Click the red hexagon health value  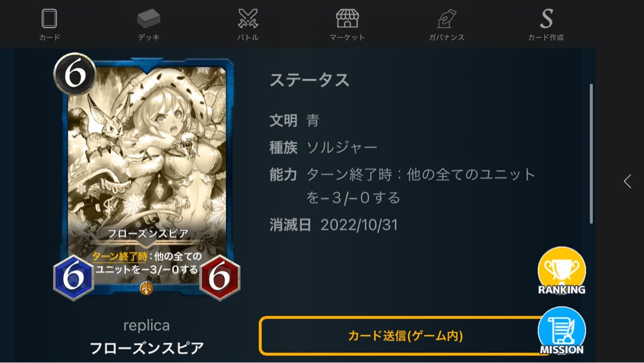219,278
